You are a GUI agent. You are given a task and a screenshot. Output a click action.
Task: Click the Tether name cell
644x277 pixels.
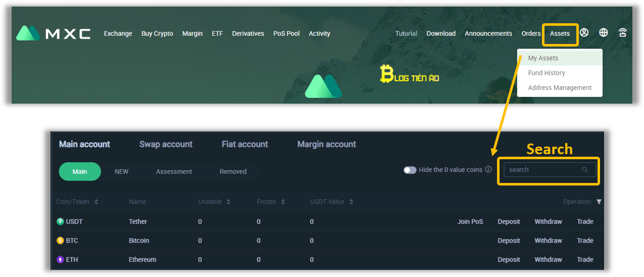(138, 221)
